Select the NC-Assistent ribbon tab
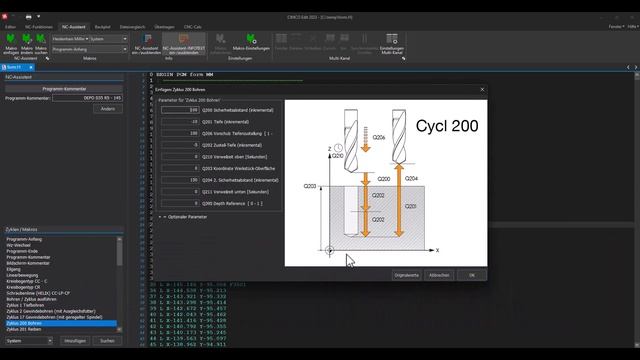 (x=73, y=27)
